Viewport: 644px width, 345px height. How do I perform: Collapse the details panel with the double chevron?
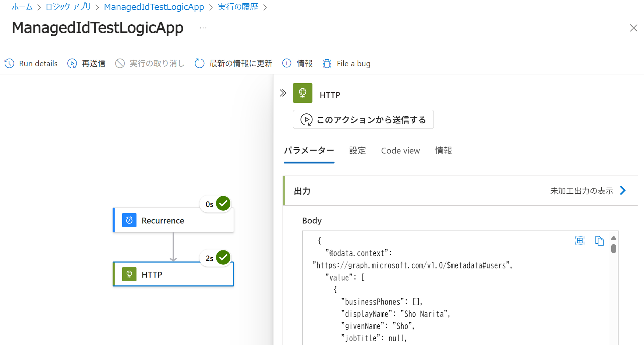tap(283, 93)
